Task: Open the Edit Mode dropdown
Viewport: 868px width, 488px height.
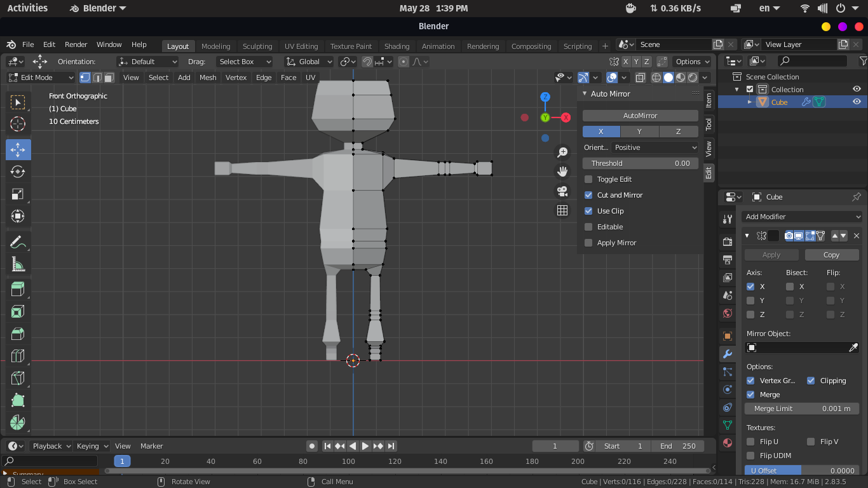Action: point(41,78)
